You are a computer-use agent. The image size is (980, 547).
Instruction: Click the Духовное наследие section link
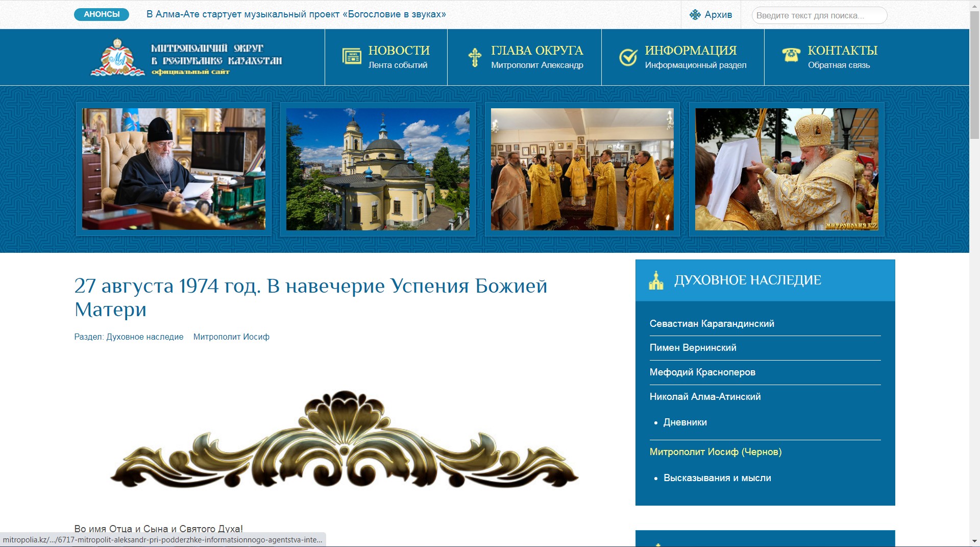(144, 337)
